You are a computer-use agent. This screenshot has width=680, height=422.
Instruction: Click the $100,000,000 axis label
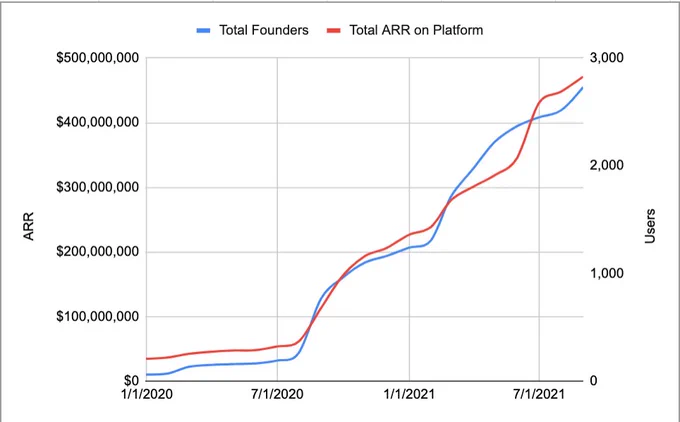(x=98, y=316)
